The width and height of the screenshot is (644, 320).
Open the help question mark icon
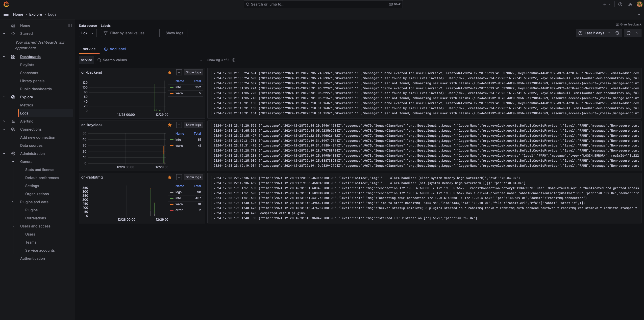point(620,4)
